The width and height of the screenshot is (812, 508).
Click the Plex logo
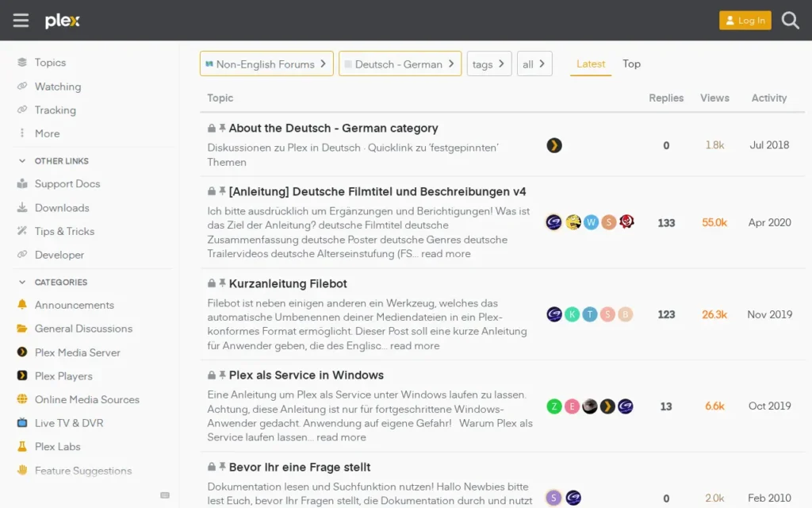point(62,20)
